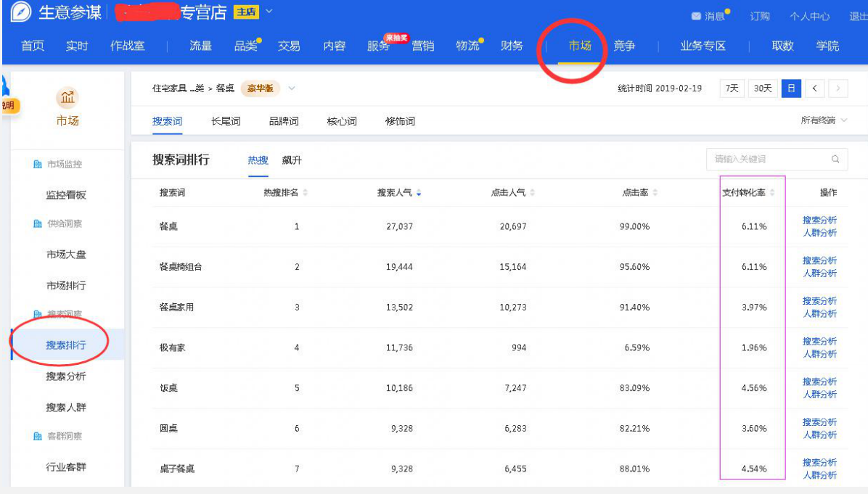This screenshot has height=494, width=868.
Task: Open 监控看板 in the sidebar
Action: [66, 194]
